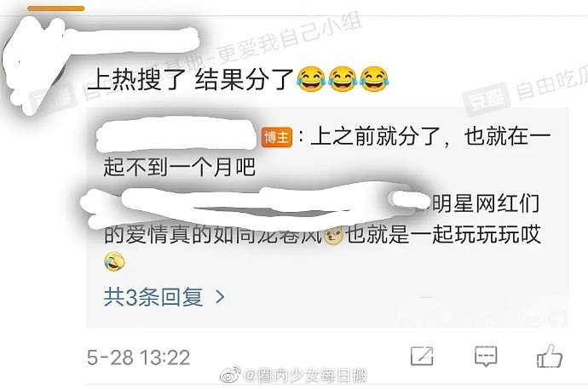
Task: Click the tilted laughing emoji ending the reply
Action: 114,261
